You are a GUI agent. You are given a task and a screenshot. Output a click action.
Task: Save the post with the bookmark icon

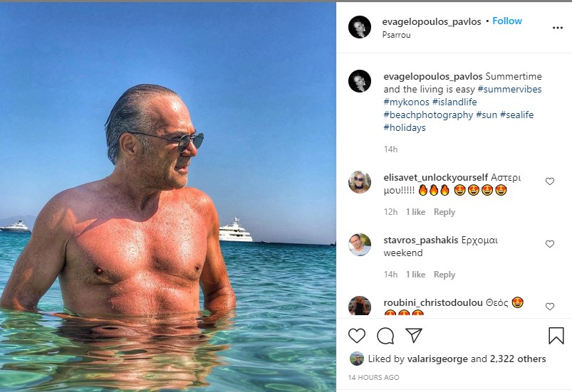click(556, 335)
